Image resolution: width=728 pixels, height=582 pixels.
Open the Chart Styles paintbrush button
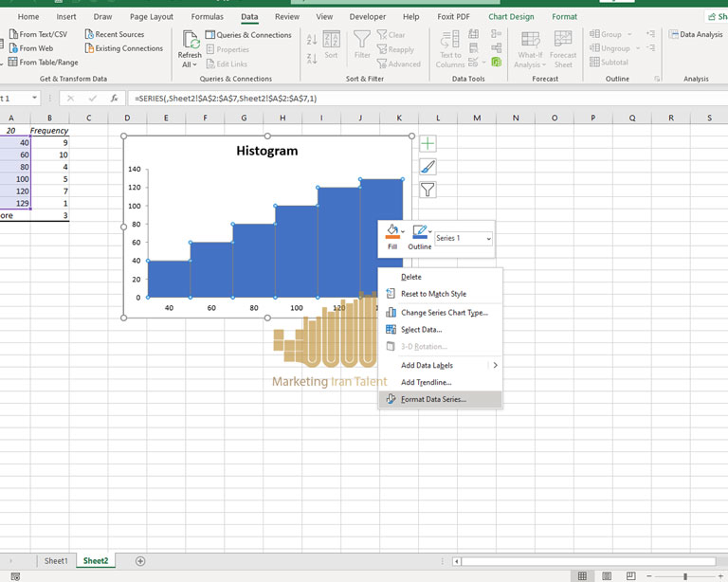(x=428, y=167)
